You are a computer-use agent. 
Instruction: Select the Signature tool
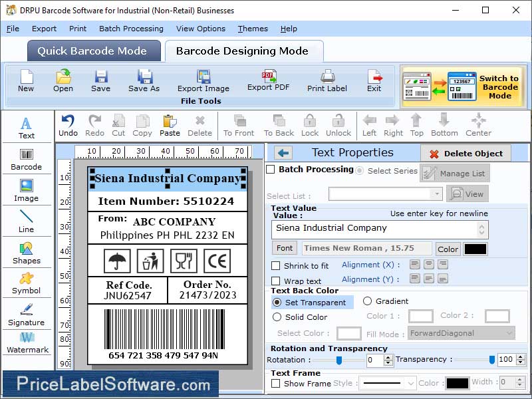(x=27, y=315)
